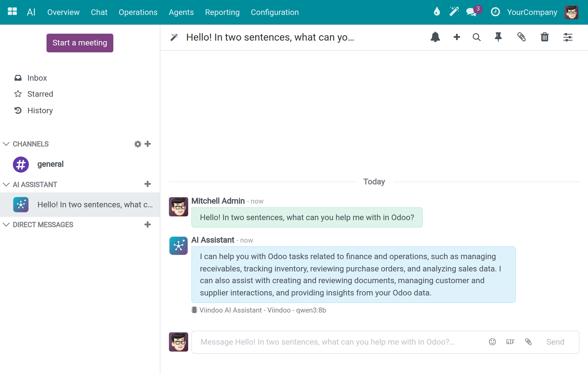This screenshot has width=588, height=374.
Task: Open the AI magic wand in top bar
Action: coord(454,12)
